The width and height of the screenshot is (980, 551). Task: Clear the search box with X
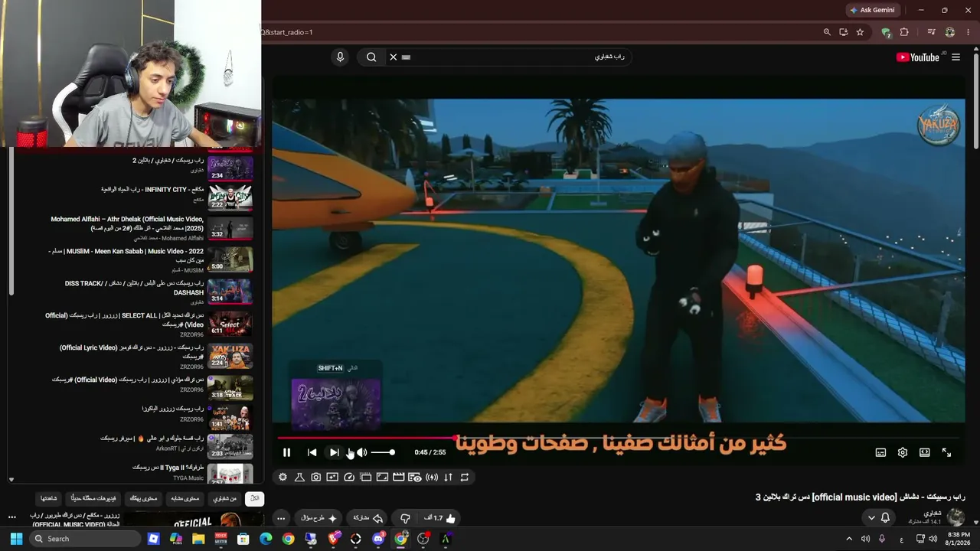394,57
